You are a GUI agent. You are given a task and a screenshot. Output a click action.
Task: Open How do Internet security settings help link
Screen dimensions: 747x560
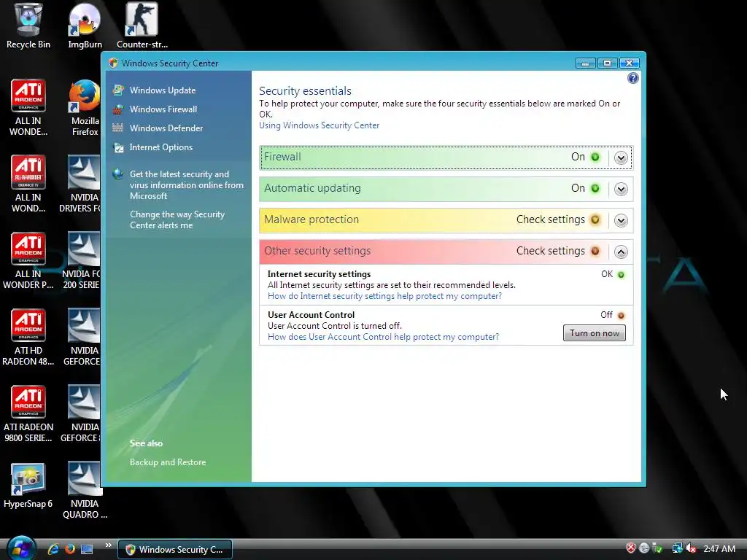pyautogui.click(x=384, y=296)
